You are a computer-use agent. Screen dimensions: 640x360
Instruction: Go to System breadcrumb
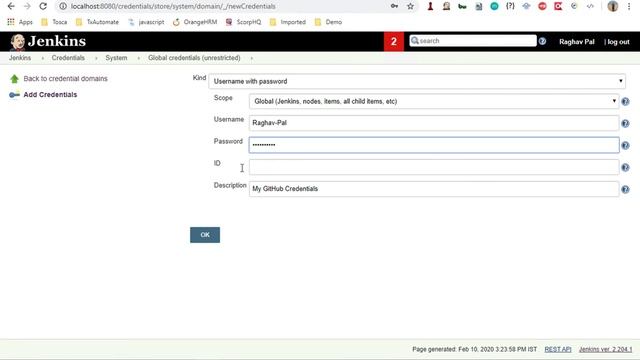click(116, 58)
